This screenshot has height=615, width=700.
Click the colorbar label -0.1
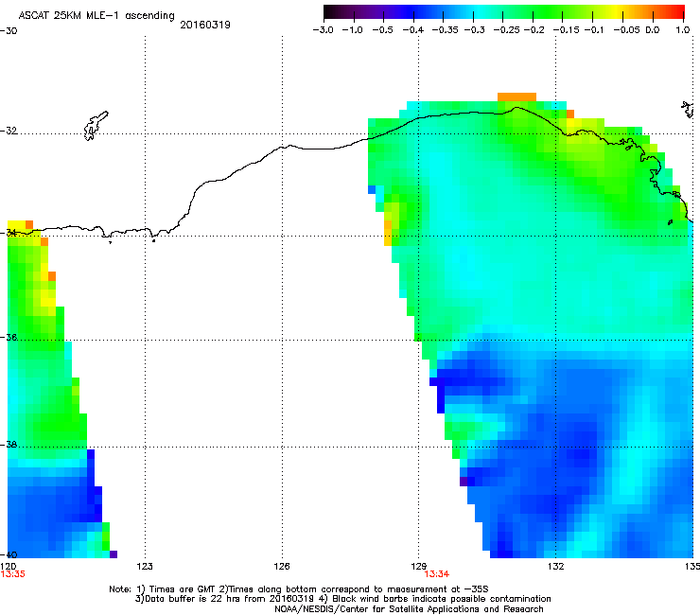click(x=593, y=30)
